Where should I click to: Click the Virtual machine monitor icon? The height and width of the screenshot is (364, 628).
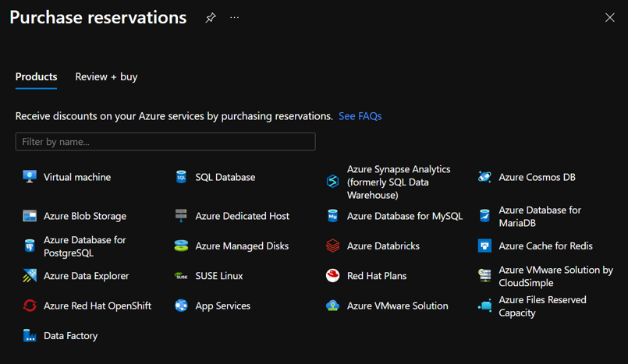[x=30, y=176]
